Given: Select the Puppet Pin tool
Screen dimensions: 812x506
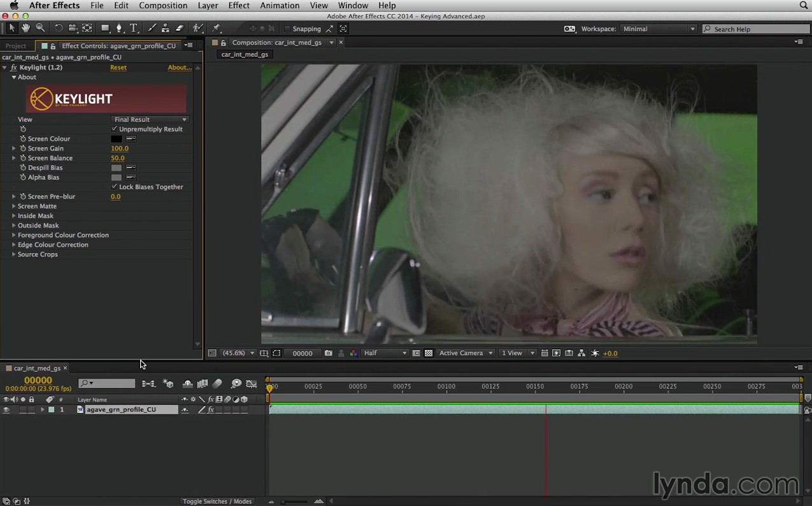Looking at the screenshot, I should pos(216,28).
